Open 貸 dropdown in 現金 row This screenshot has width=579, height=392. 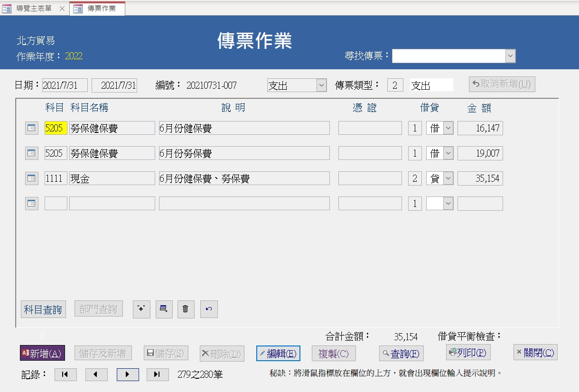pyautogui.click(x=448, y=178)
